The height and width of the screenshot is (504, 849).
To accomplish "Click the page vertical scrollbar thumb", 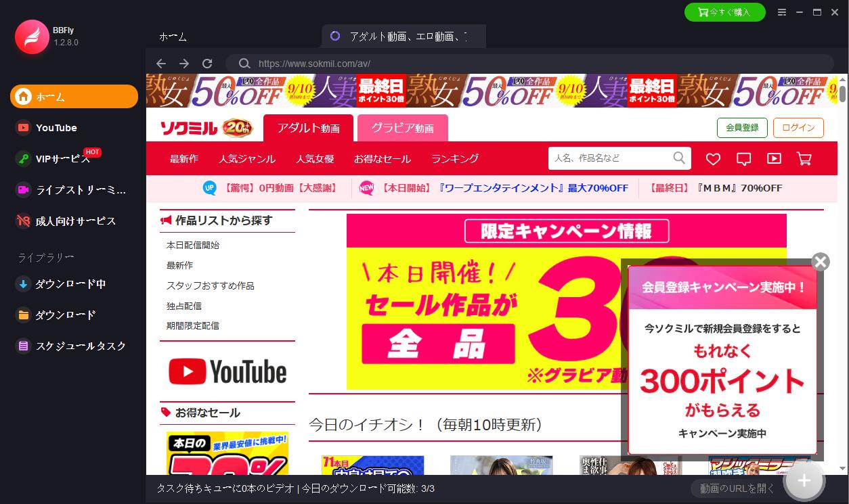I will (842, 93).
